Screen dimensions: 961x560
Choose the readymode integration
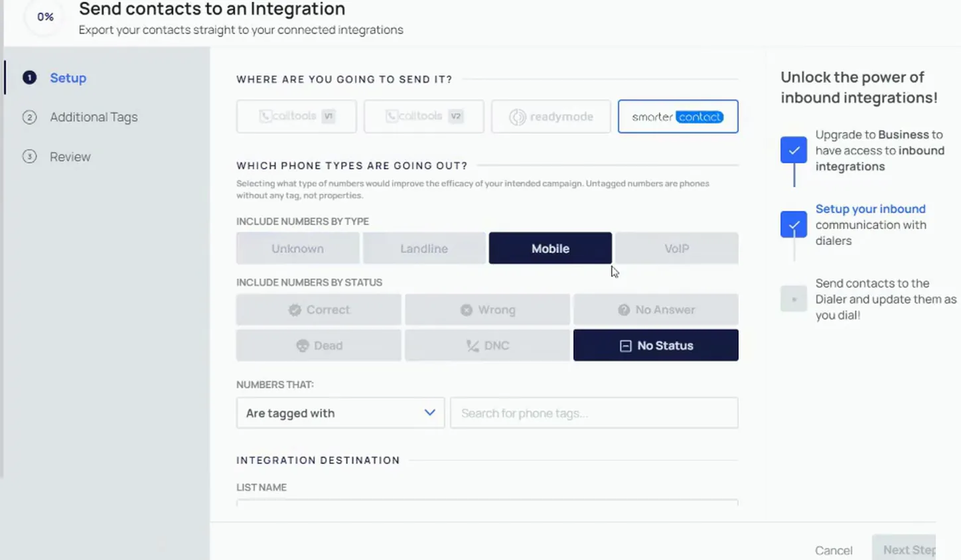coord(551,116)
